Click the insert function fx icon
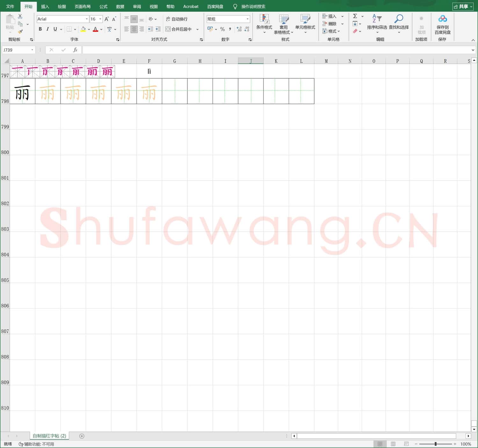Viewport: 478px width, 448px height. [x=75, y=50]
